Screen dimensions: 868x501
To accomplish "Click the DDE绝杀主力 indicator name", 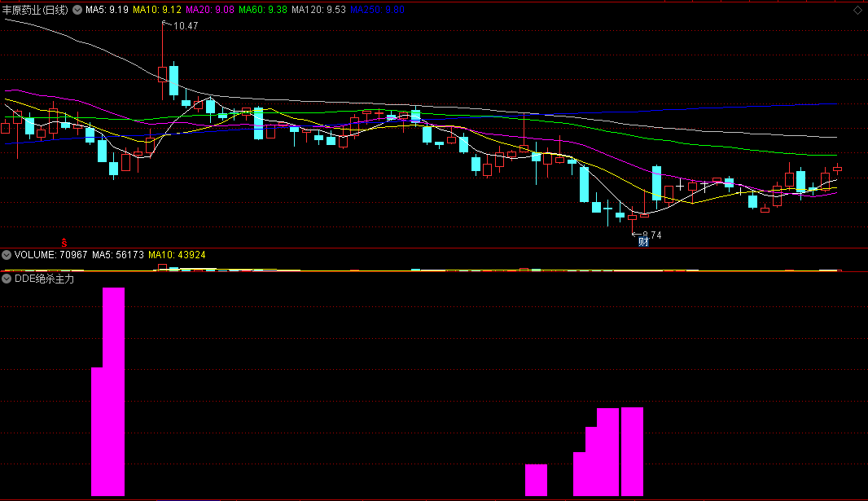I will point(44,279).
